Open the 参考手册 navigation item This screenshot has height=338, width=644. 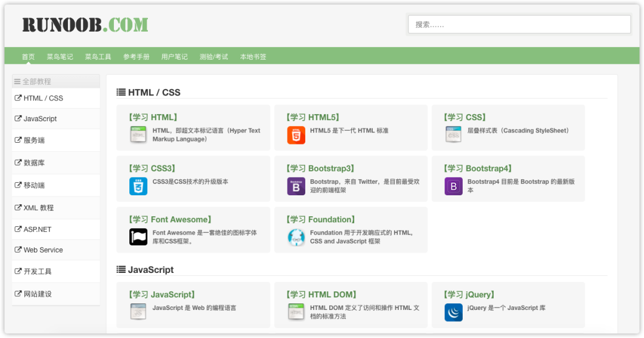[x=137, y=57]
